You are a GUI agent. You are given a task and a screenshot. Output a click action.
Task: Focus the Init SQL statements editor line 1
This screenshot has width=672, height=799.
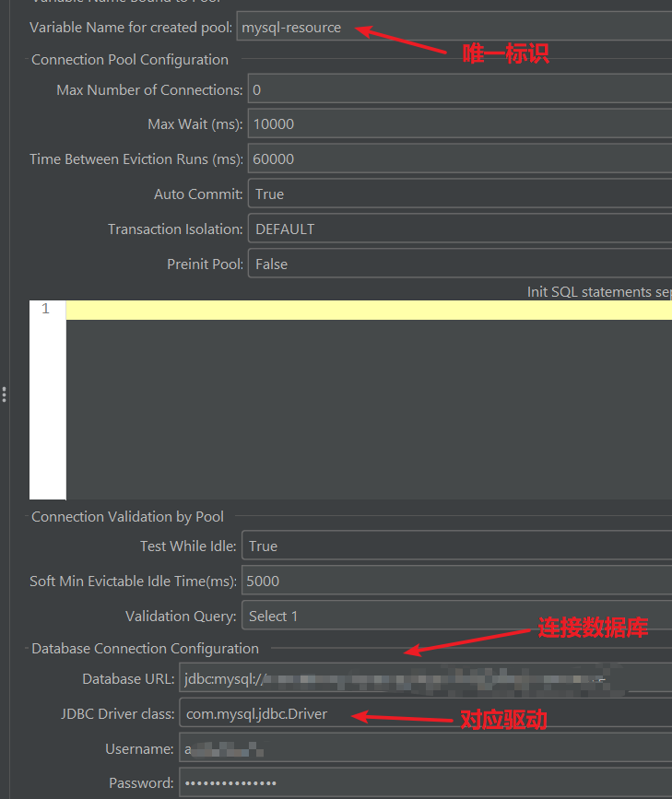coord(369,310)
